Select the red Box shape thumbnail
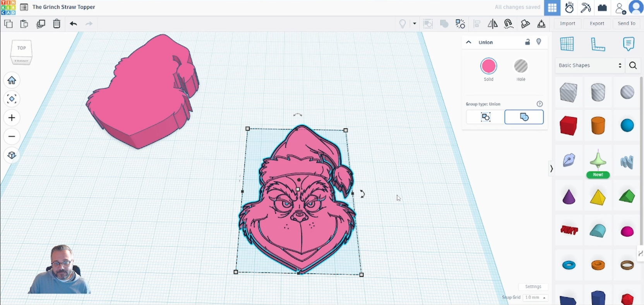The width and height of the screenshot is (644, 305). [568, 126]
